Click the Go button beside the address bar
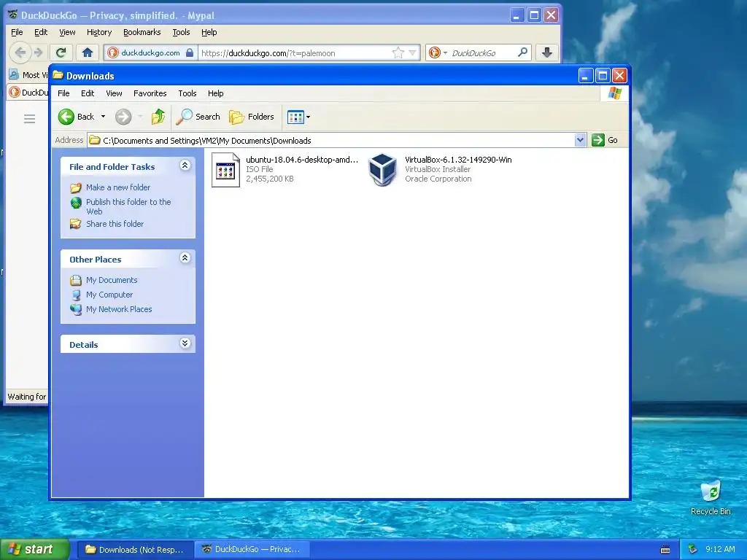Viewport: 747px width, 560px height. point(605,140)
